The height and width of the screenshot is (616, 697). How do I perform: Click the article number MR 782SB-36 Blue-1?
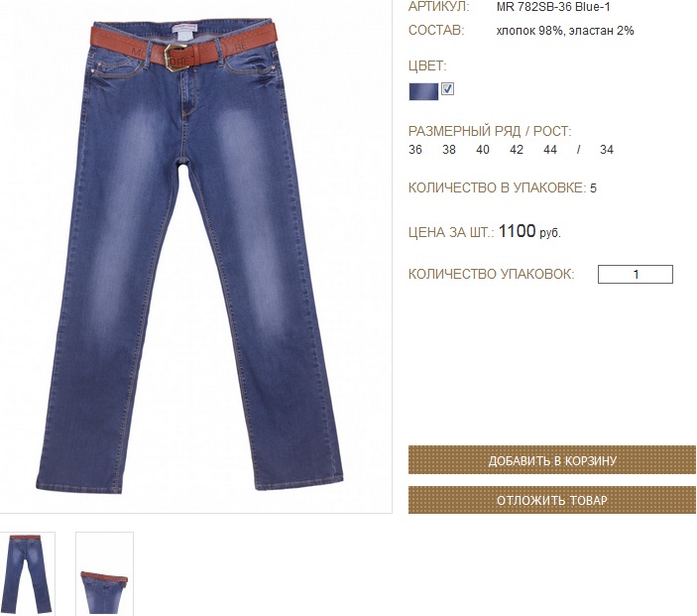pyautogui.click(x=553, y=7)
